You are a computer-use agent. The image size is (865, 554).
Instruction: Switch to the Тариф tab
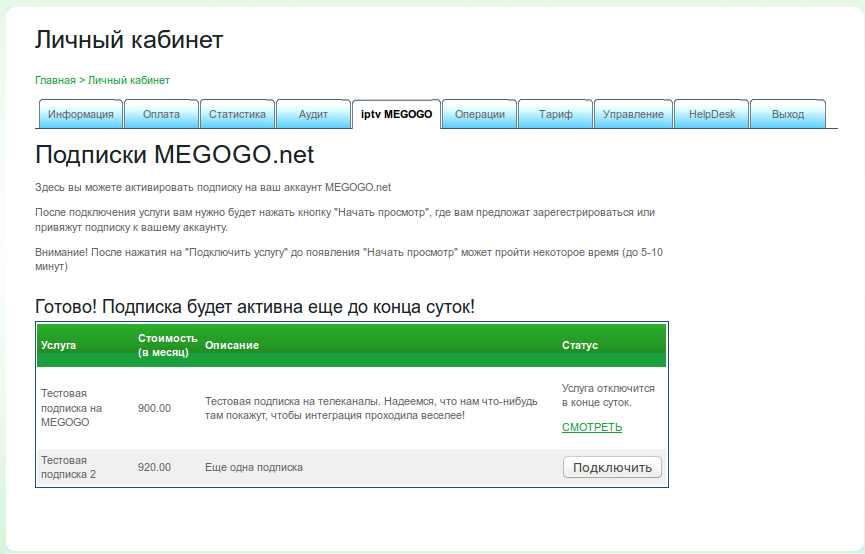(x=556, y=114)
